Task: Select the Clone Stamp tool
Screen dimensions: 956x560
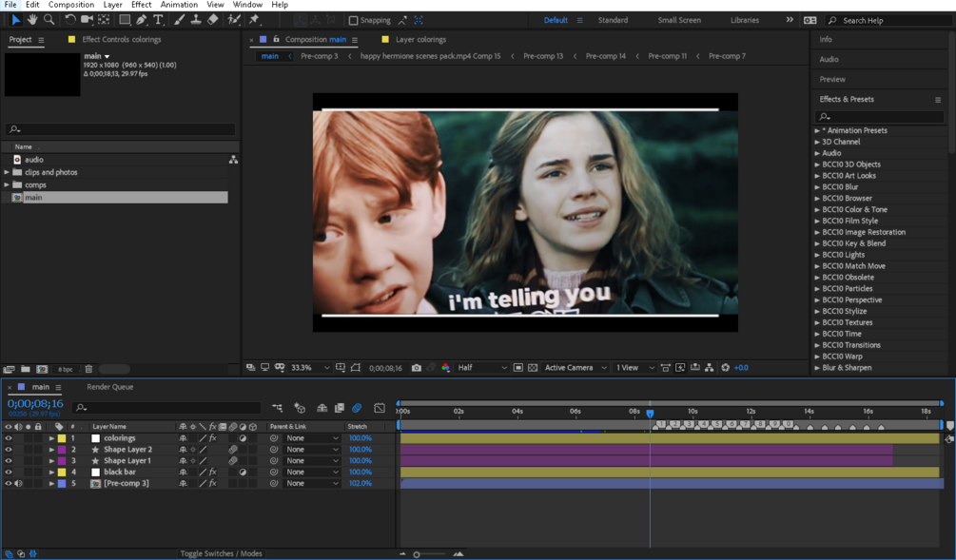Action: [196, 20]
